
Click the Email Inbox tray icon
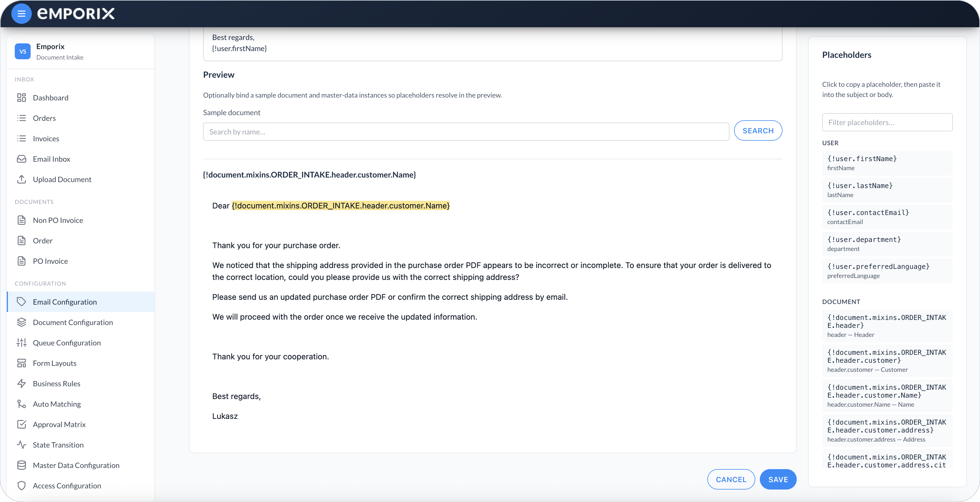pyautogui.click(x=21, y=159)
